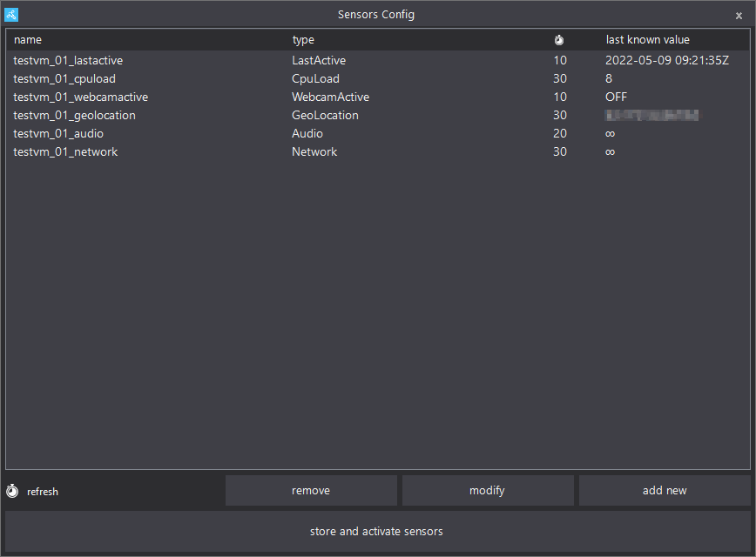Click the WebcamActive OFF value cell

616,97
